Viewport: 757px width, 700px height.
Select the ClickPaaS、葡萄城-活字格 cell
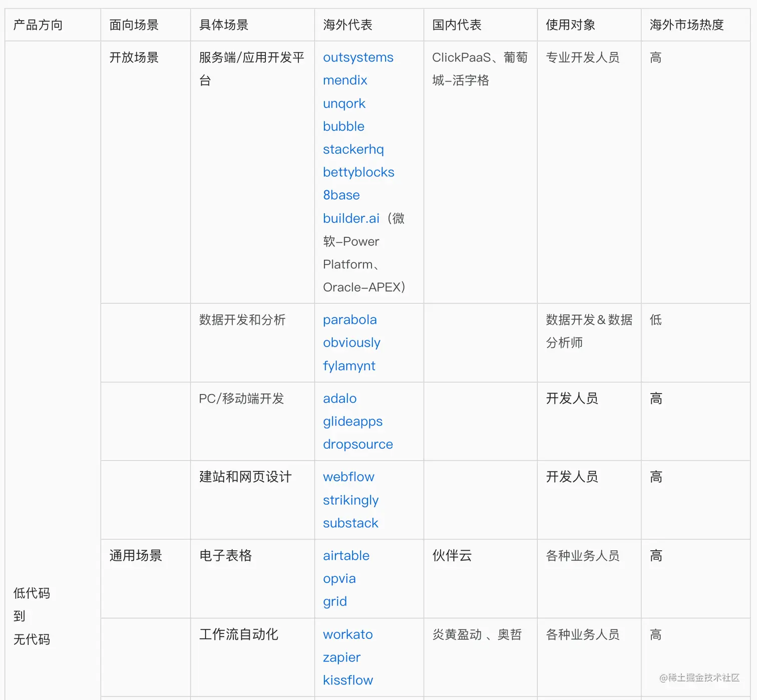[x=481, y=172]
